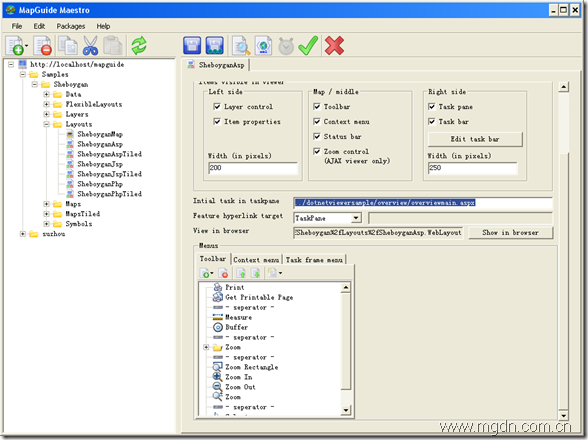Select Get Printable Page command icon
The width and height of the screenshot is (588, 440).
pyautogui.click(x=218, y=297)
